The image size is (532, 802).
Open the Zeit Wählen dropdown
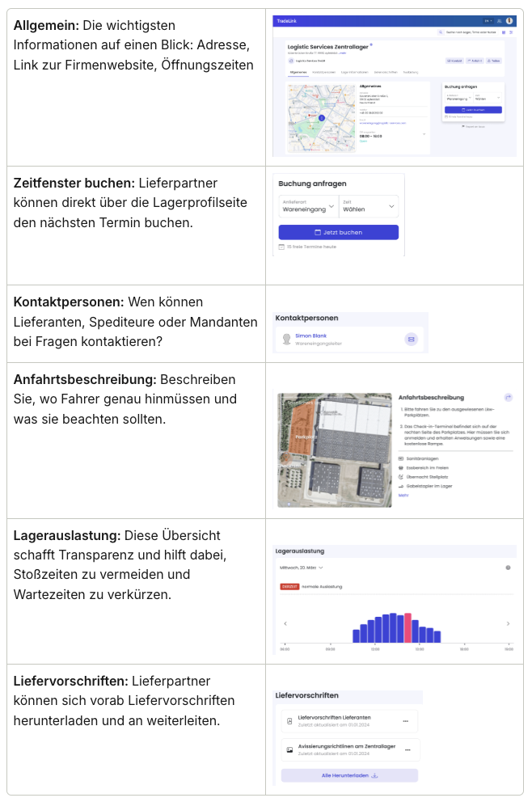click(x=369, y=206)
